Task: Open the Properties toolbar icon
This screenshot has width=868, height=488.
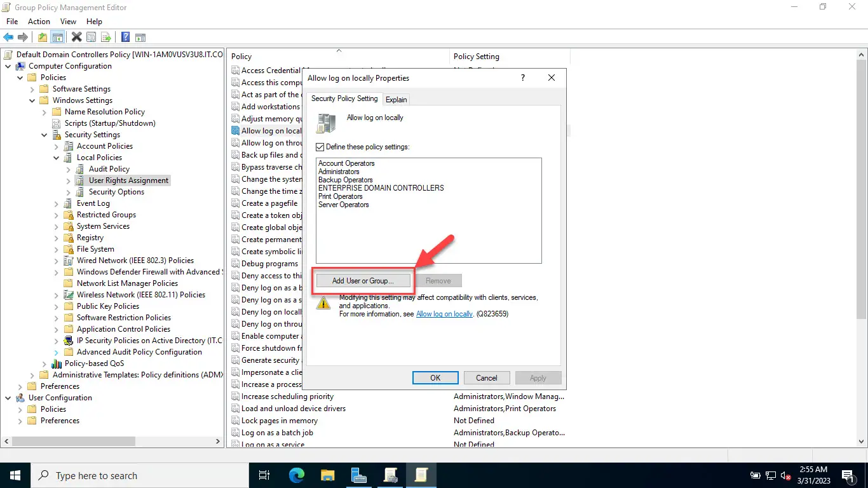Action: click(x=92, y=37)
